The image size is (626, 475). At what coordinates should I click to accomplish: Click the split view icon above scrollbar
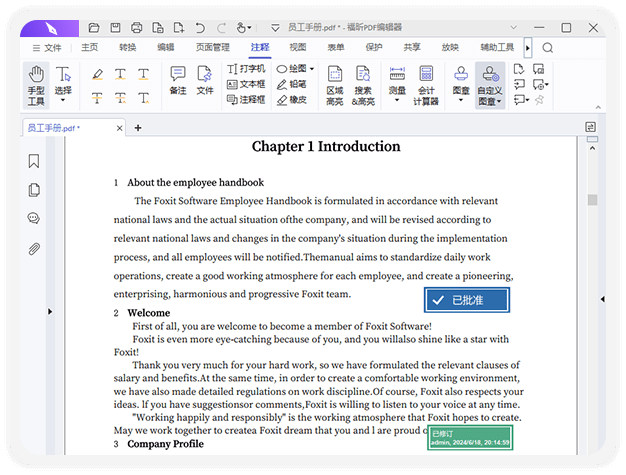point(592,139)
